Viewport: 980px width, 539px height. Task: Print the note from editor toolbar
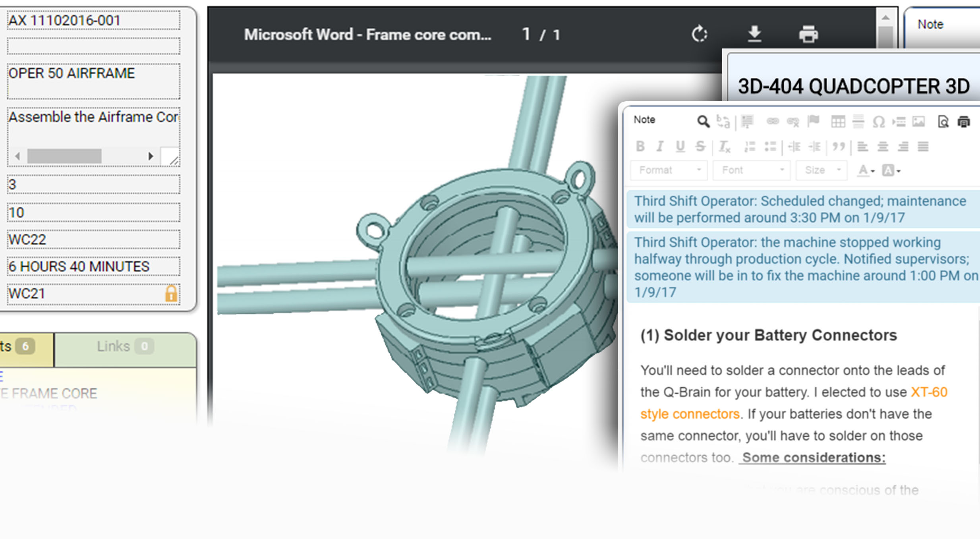964,122
